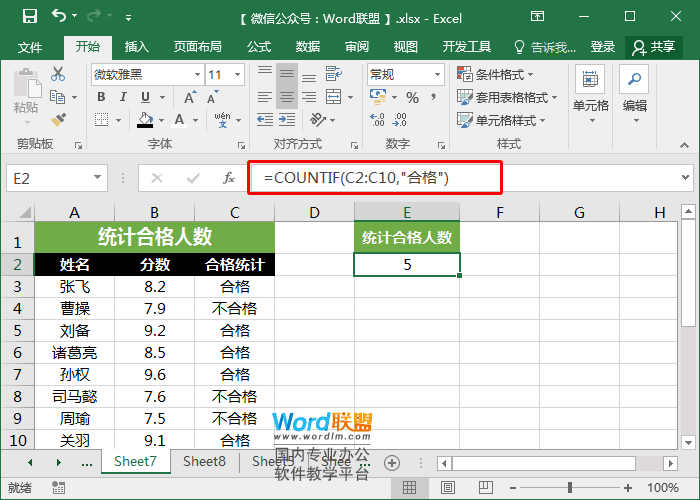
Task: Click the fill color bucket icon
Action: (145, 120)
